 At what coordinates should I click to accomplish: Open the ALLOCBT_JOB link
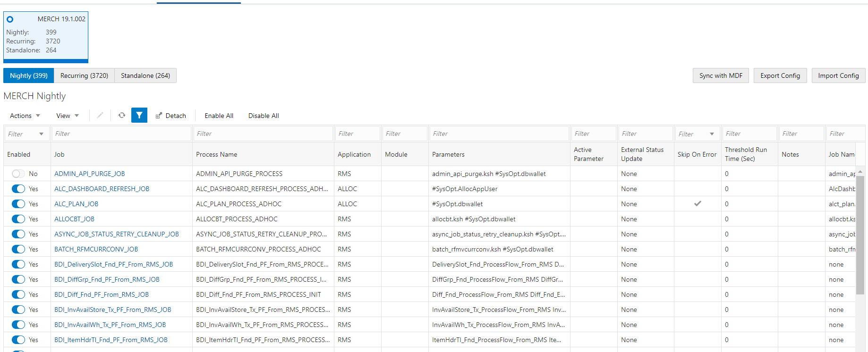click(74, 219)
